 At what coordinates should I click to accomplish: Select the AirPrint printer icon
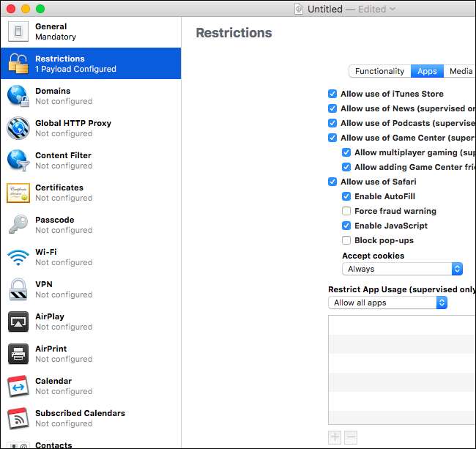tap(18, 354)
